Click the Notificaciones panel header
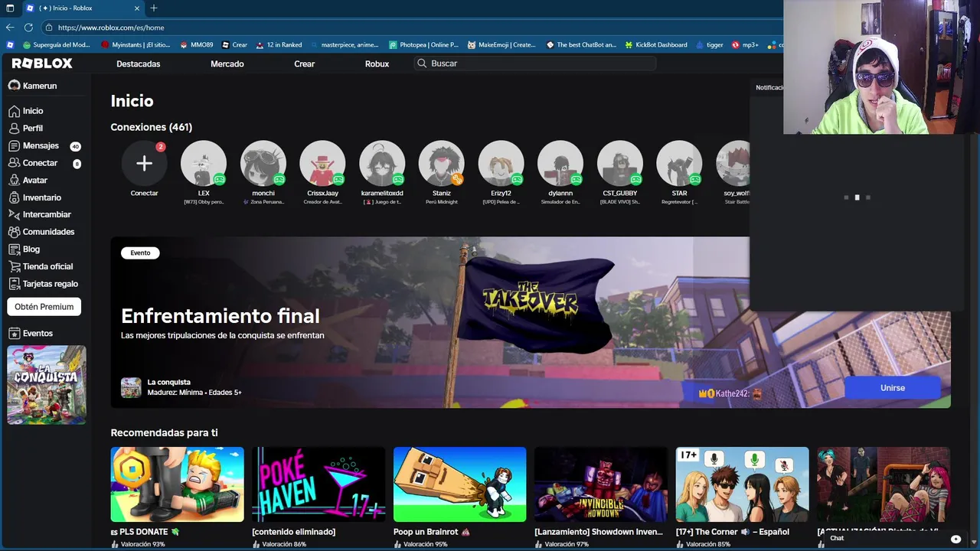980x551 pixels. 768,87
